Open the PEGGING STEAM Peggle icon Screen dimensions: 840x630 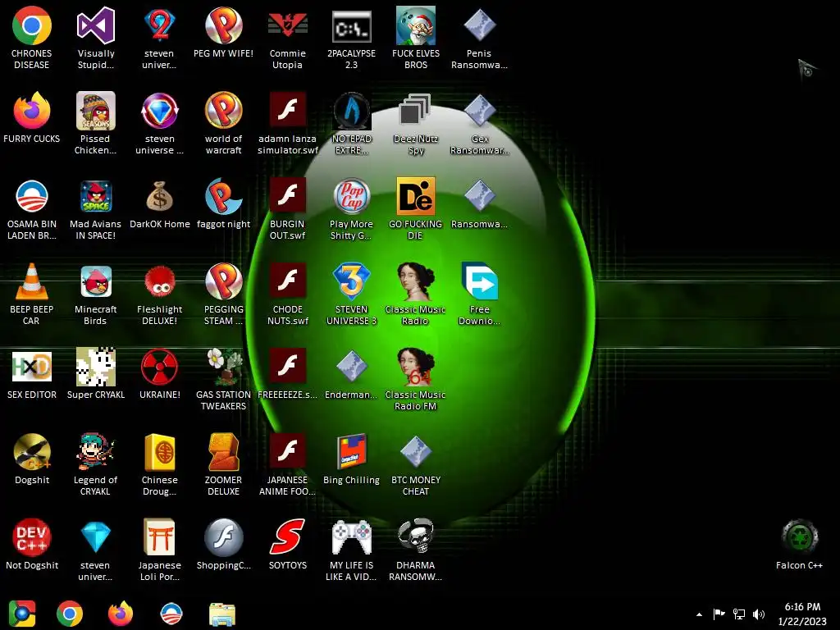(223, 281)
